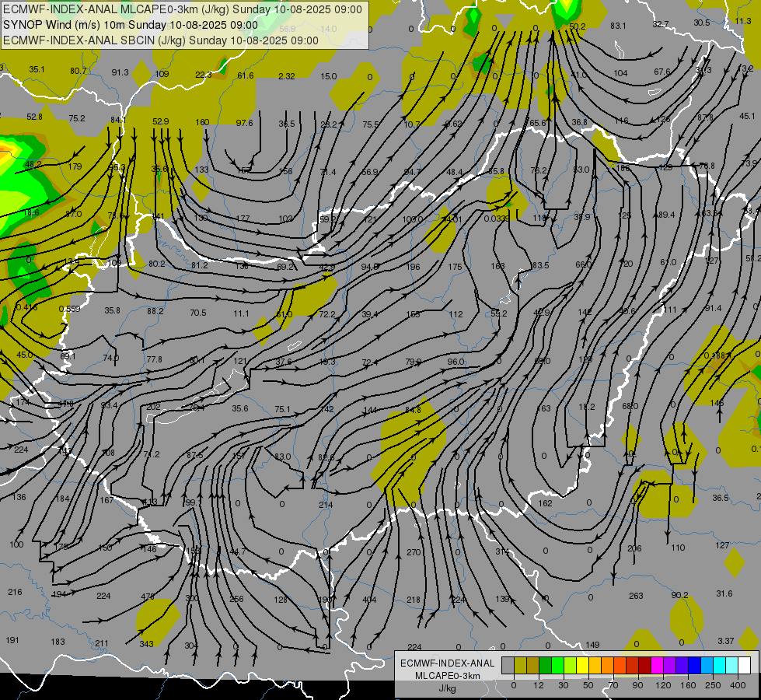Click the map value 3.37
This screenshot has width=761, height=700.
pyautogui.click(x=725, y=641)
